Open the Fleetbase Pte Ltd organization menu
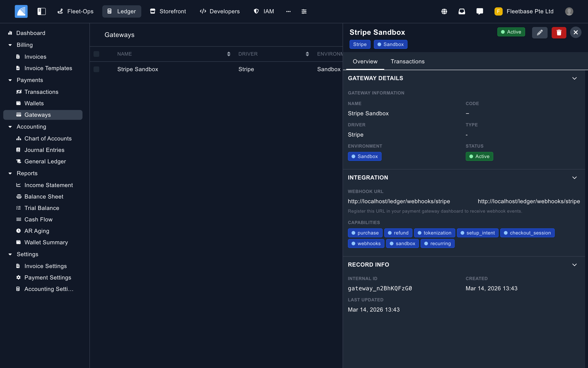The width and height of the screenshot is (588, 368). [x=524, y=11]
